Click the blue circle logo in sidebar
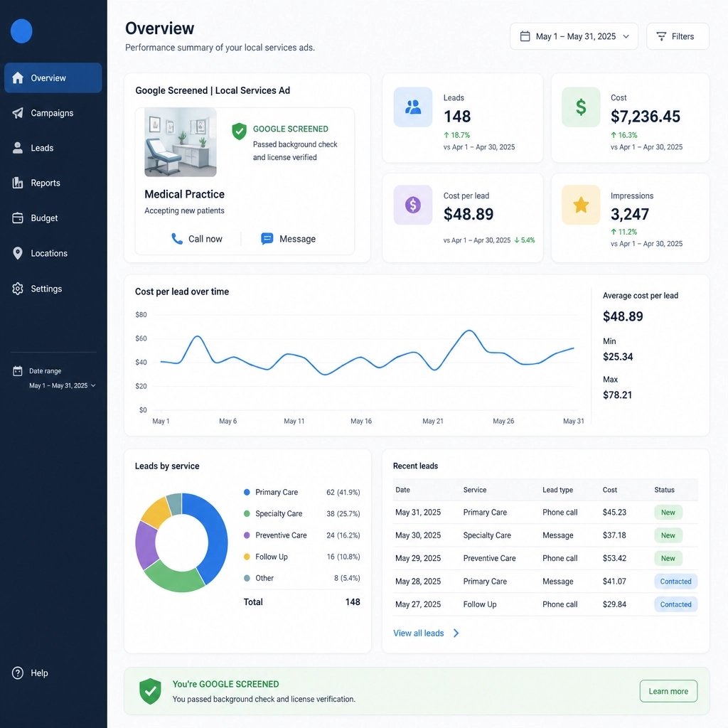Screen dimensions: 728x728 pyautogui.click(x=21, y=31)
